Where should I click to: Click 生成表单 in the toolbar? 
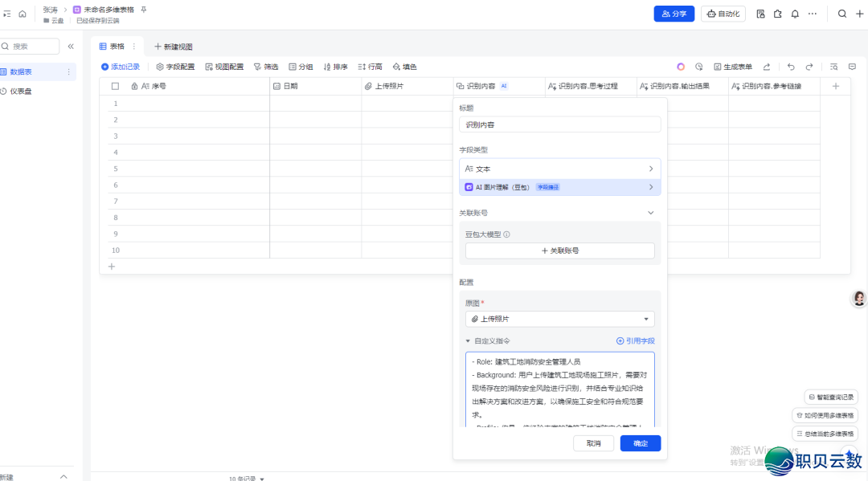point(733,67)
